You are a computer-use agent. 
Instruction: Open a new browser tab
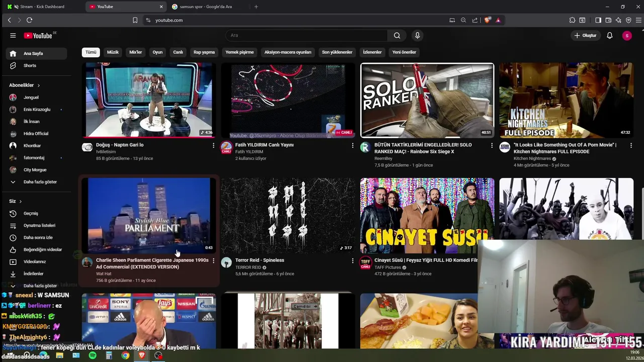(x=256, y=7)
